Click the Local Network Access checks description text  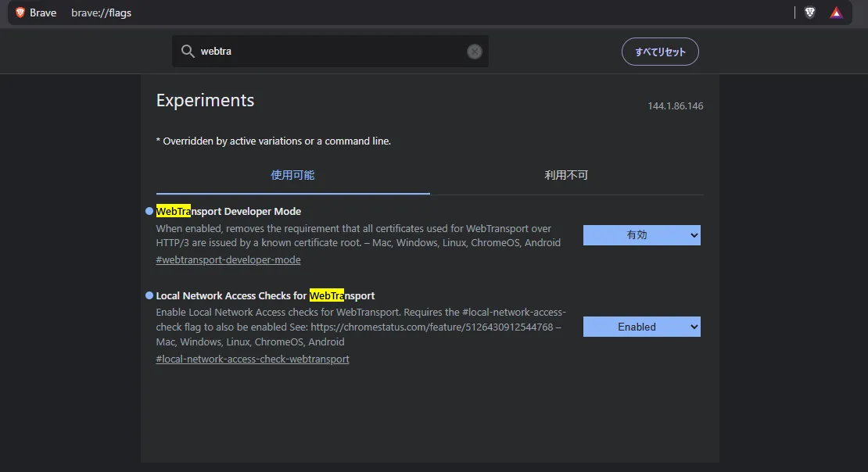tap(361, 327)
